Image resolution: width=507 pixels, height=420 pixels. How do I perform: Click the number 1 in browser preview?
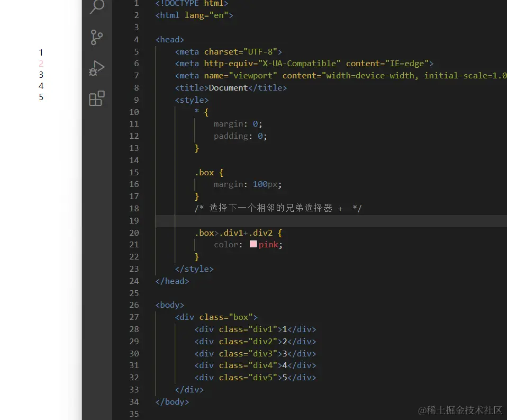point(41,52)
